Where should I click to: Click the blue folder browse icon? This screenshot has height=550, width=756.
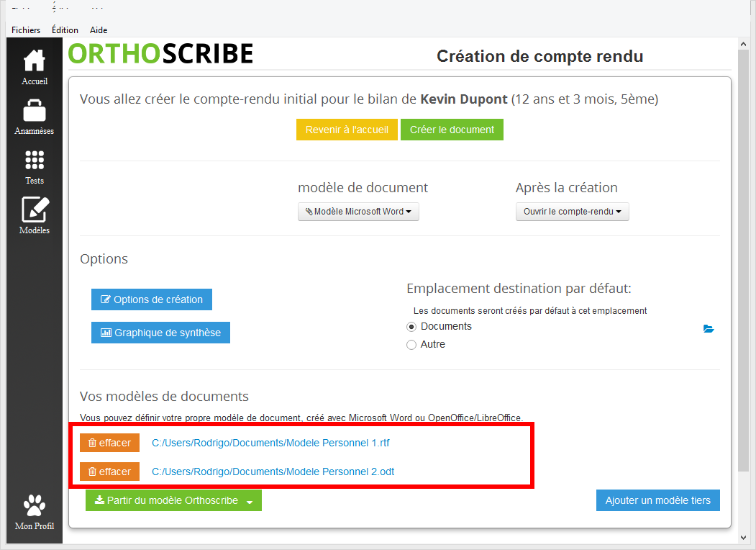709,329
